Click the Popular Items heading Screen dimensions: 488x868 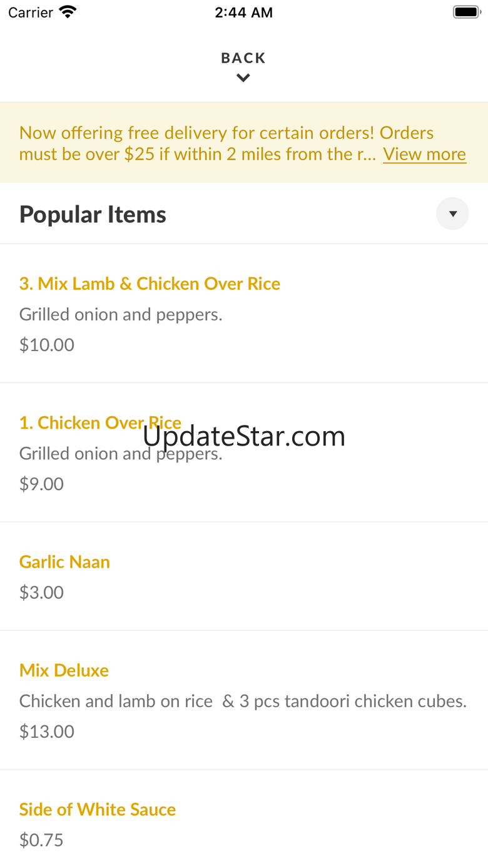[93, 215]
